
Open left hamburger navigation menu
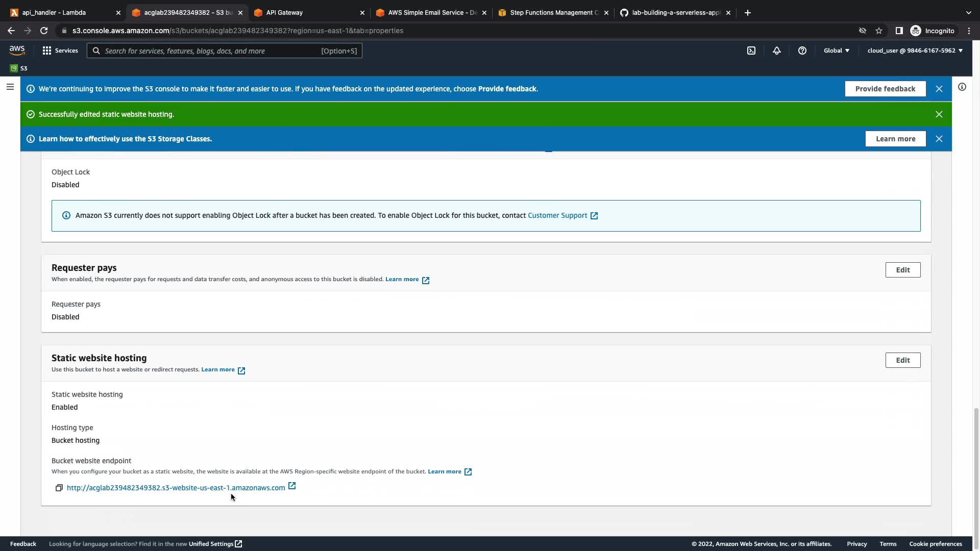click(x=10, y=87)
